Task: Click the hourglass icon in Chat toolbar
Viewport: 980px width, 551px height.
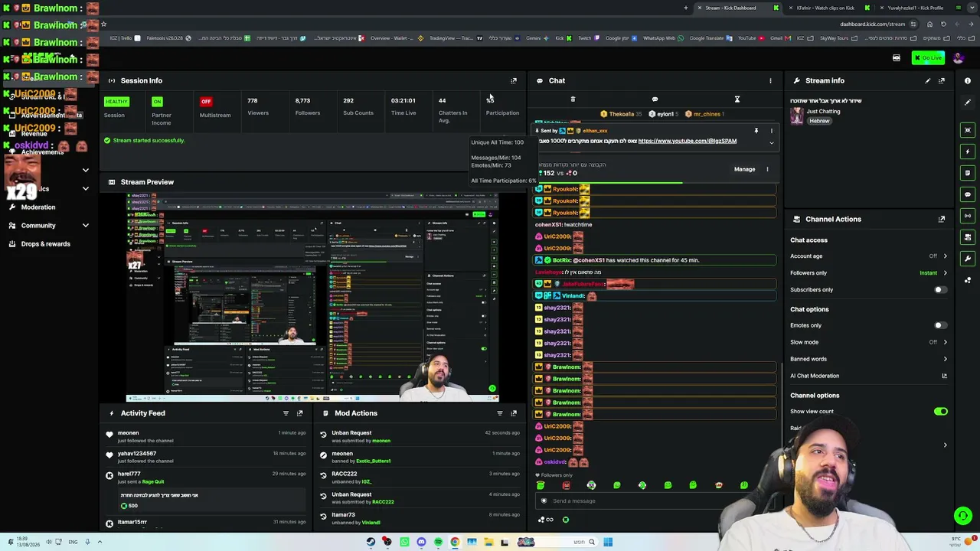Action: (737, 99)
